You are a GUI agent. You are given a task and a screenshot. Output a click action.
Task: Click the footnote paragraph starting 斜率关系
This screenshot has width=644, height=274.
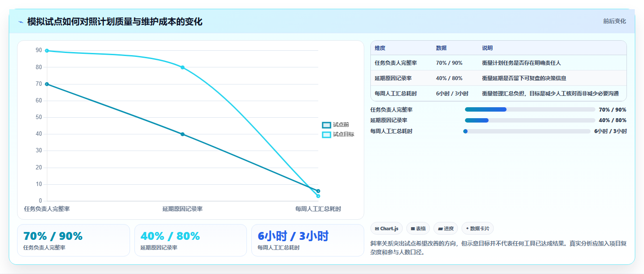coord(498,248)
